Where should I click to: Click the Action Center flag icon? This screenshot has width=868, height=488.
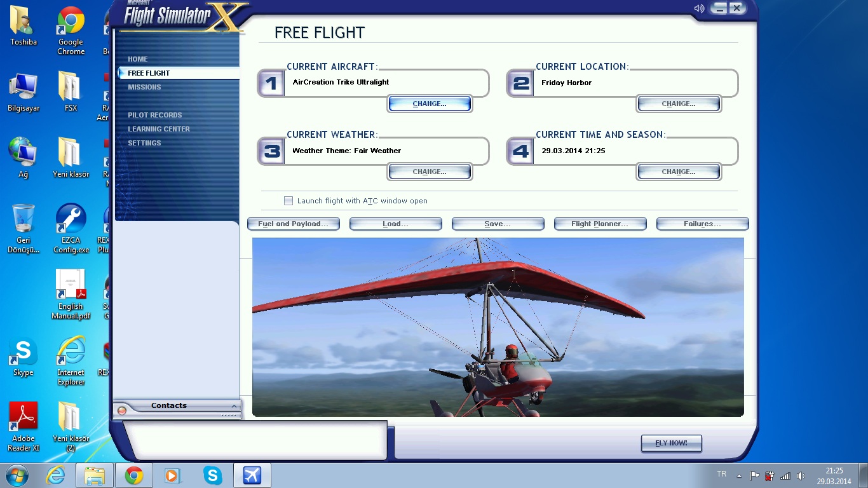[x=754, y=476]
